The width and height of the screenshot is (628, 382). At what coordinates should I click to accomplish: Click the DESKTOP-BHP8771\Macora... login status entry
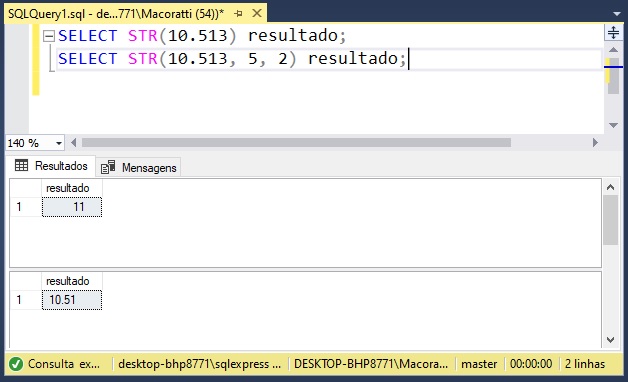[371, 364]
